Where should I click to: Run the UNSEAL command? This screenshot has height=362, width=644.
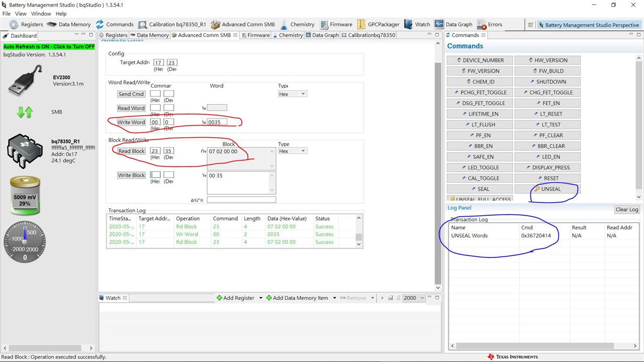click(547, 189)
